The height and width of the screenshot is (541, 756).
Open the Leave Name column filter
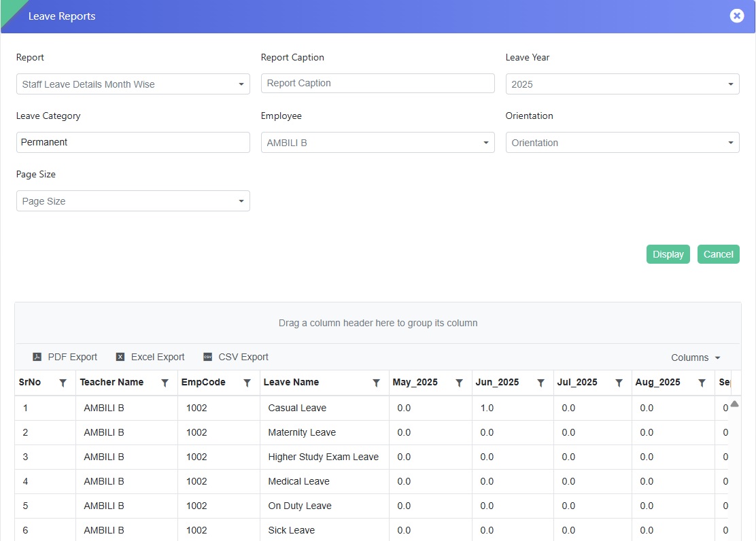(x=377, y=383)
